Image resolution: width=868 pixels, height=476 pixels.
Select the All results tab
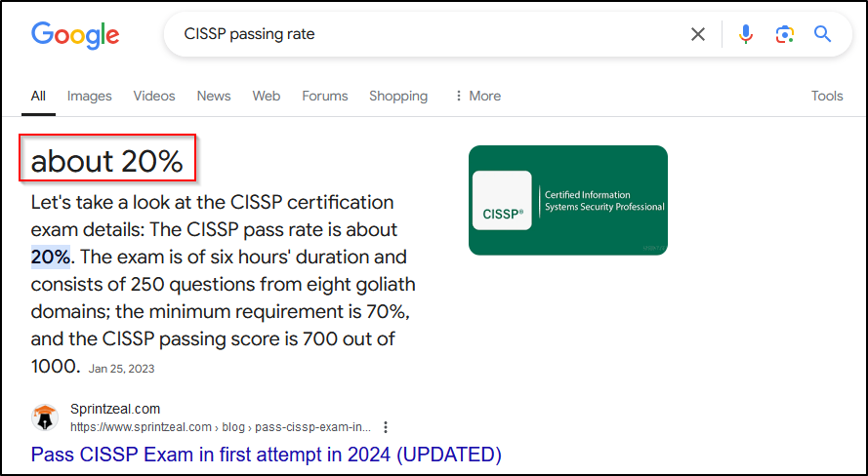pos(38,96)
